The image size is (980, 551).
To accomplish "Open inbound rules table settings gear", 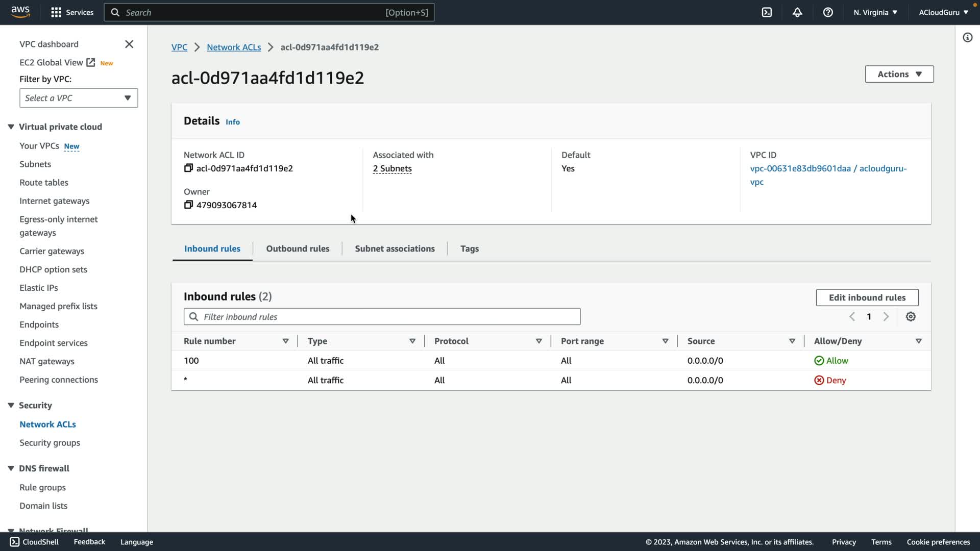I will [x=911, y=317].
